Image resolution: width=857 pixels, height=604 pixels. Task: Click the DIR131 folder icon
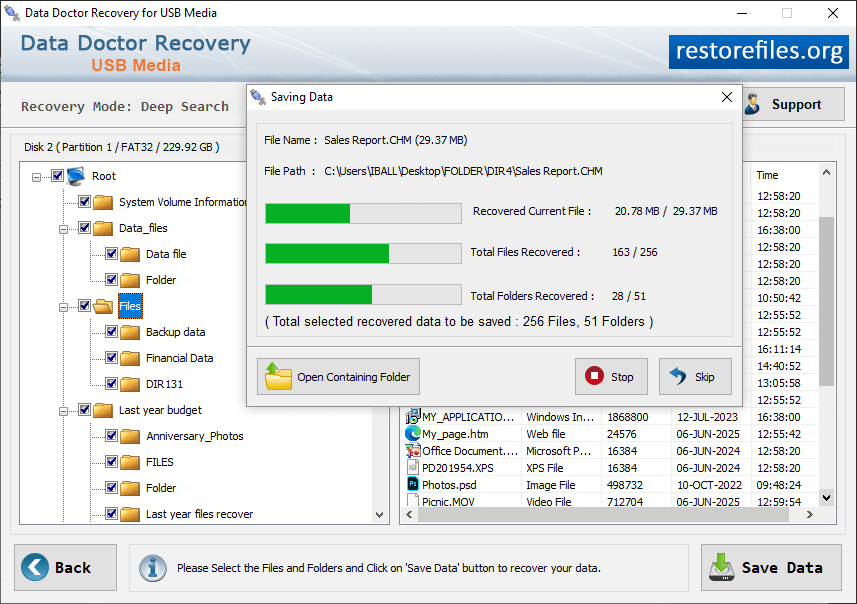coord(130,384)
